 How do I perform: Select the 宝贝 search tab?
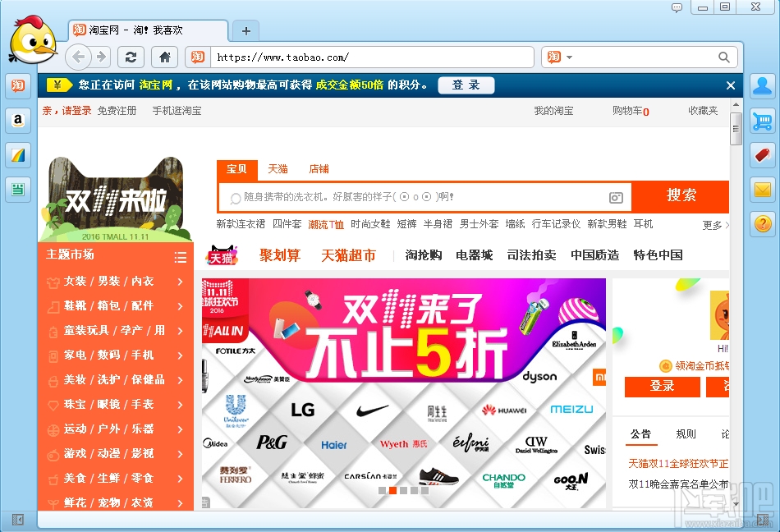236,170
